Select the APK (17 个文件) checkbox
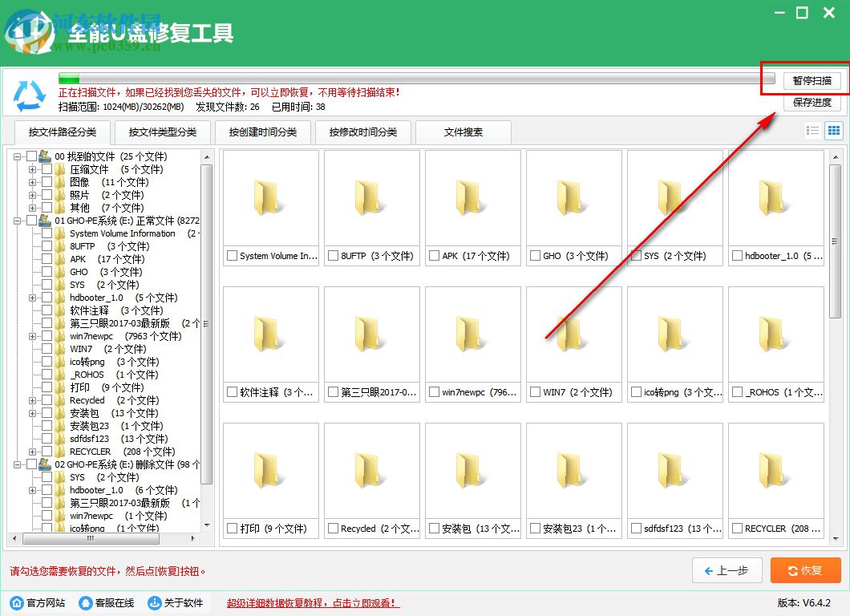 click(x=45, y=258)
